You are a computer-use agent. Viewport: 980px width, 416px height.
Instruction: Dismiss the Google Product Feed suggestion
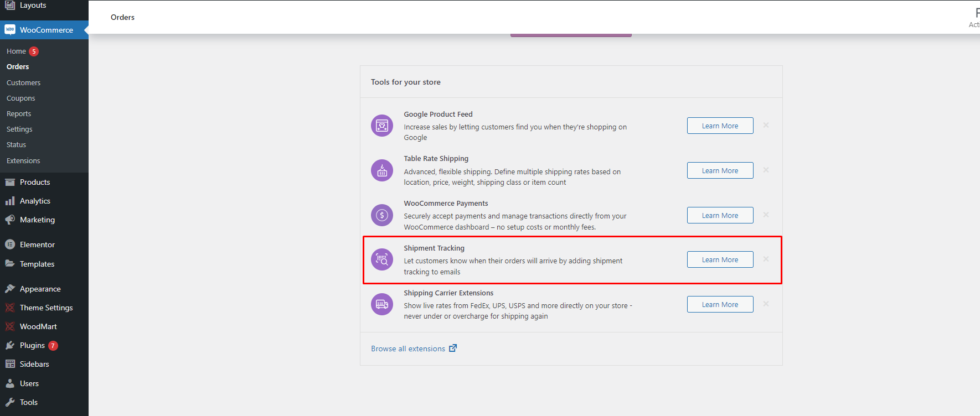point(766,125)
